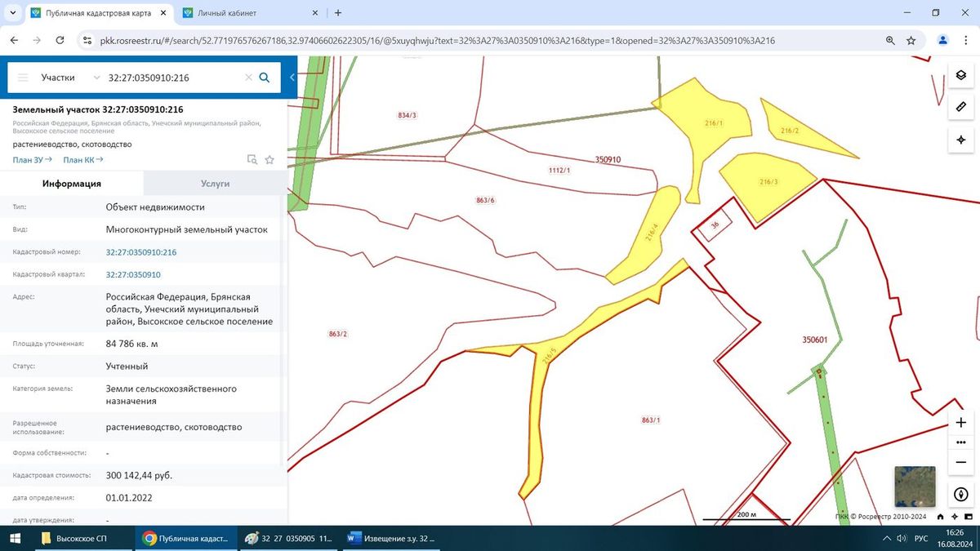Click the small crosshair icon near the copyright

point(955,517)
